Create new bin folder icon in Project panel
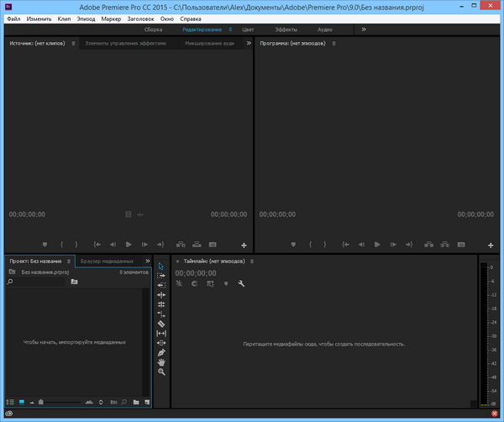Viewport: 504px width, 422px height. coord(136,403)
